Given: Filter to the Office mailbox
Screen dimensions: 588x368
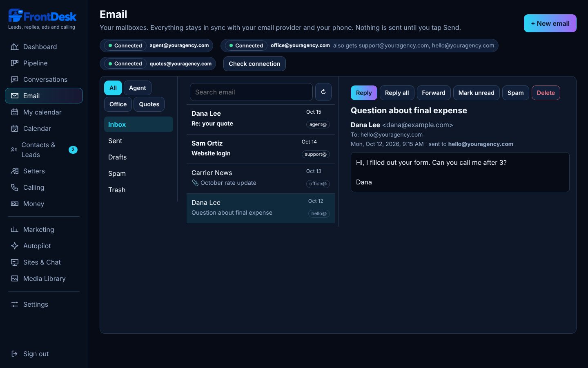Looking at the screenshot, I should click(118, 104).
